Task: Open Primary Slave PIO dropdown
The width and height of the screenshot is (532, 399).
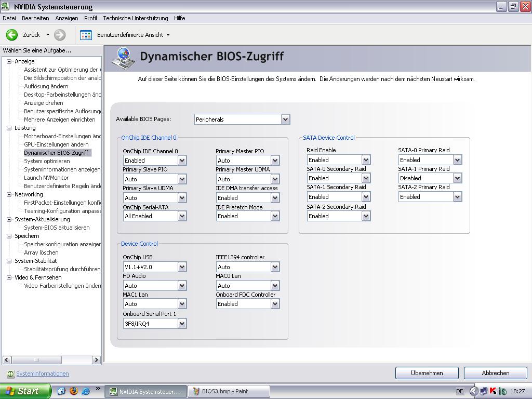Action: [155, 179]
